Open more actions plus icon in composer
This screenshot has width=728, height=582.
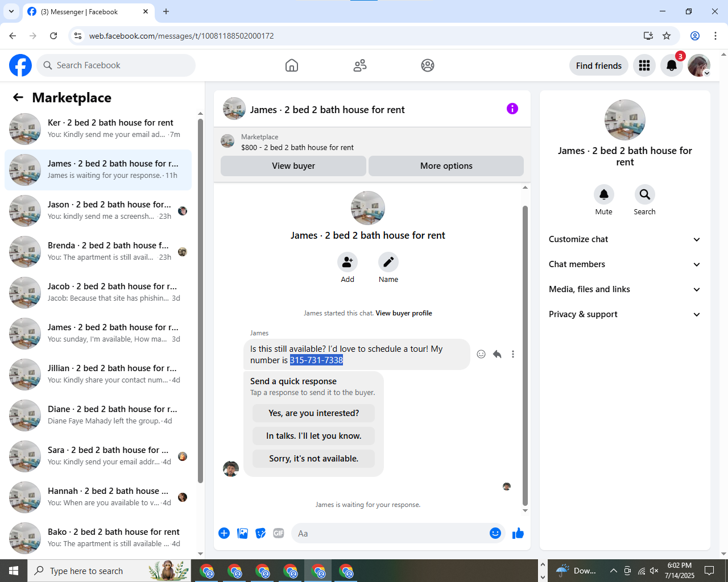pyautogui.click(x=224, y=533)
